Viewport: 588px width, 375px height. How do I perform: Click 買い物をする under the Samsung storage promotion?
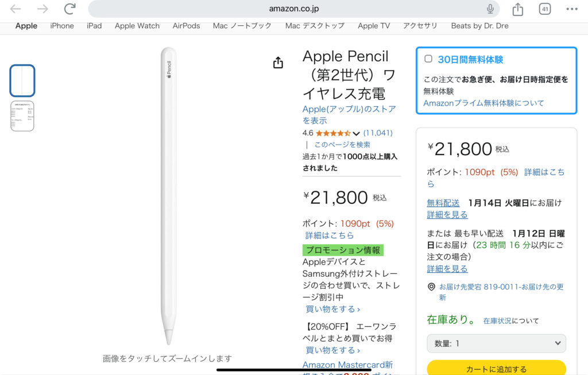[x=332, y=309]
